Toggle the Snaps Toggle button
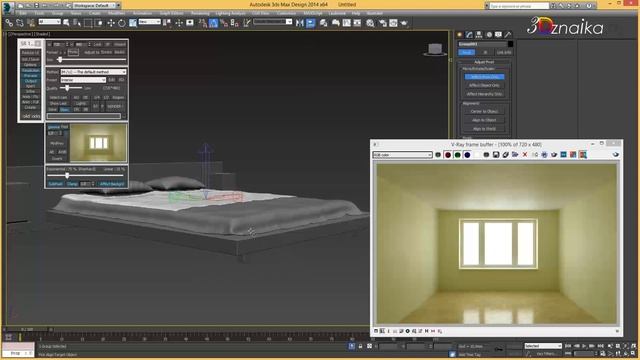640x360 pixels. point(202,23)
